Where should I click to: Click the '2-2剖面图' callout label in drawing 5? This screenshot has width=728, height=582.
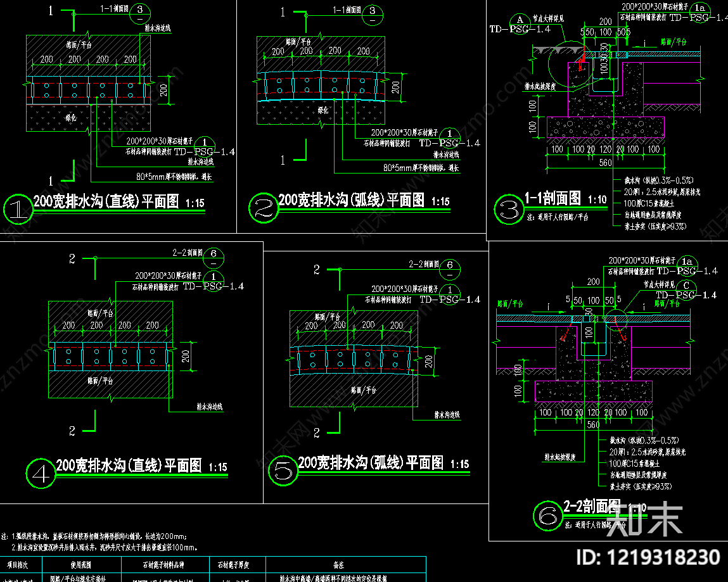pyautogui.click(x=424, y=264)
